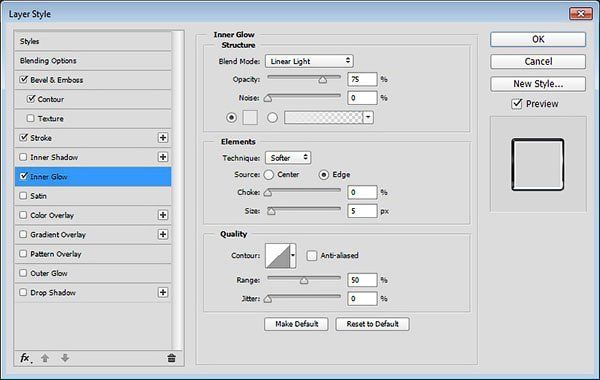
Task: Close the Layer Style dialog
Action: pos(581,14)
